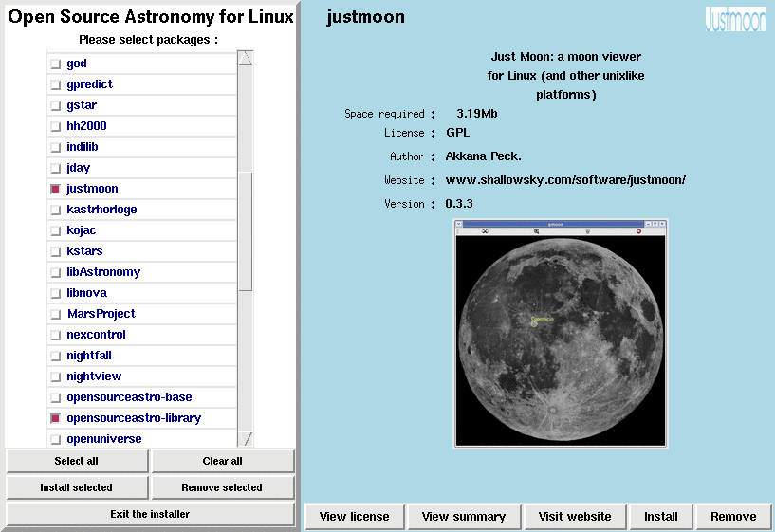
Task: Tick the hh2000 checkbox
Action: [x=55, y=126]
